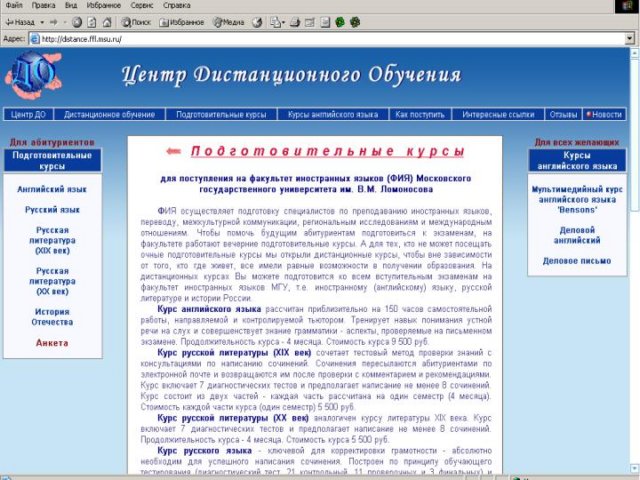Viewport: 640px width, 480px height.
Task: Click the Назад back button
Action: click(x=20, y=22)
